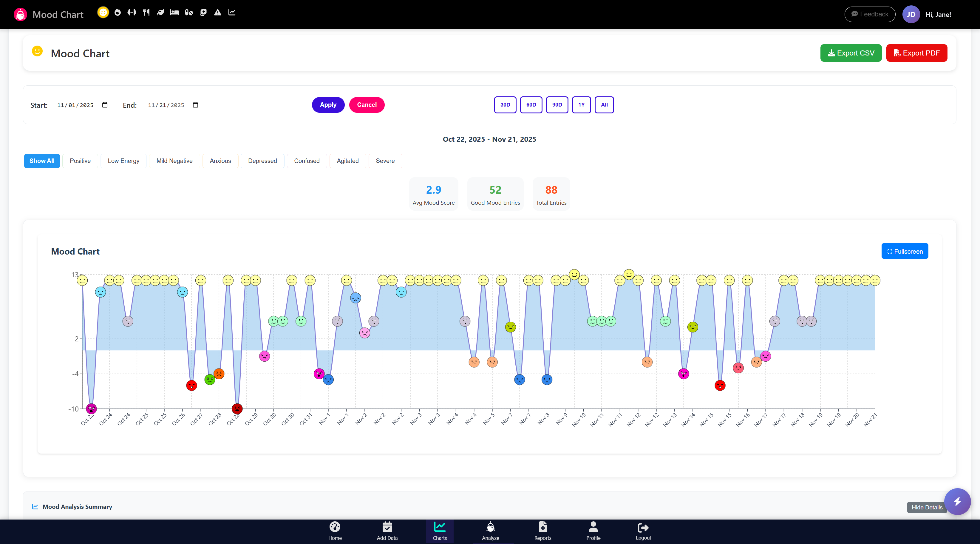Switch to the Reports tab
980x544 pixels.
tap(542, 531)
